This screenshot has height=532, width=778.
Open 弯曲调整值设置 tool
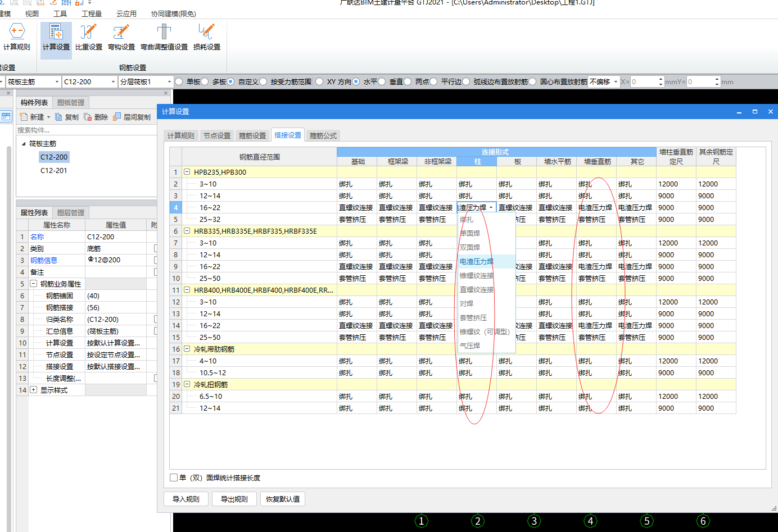pos(164,38)
